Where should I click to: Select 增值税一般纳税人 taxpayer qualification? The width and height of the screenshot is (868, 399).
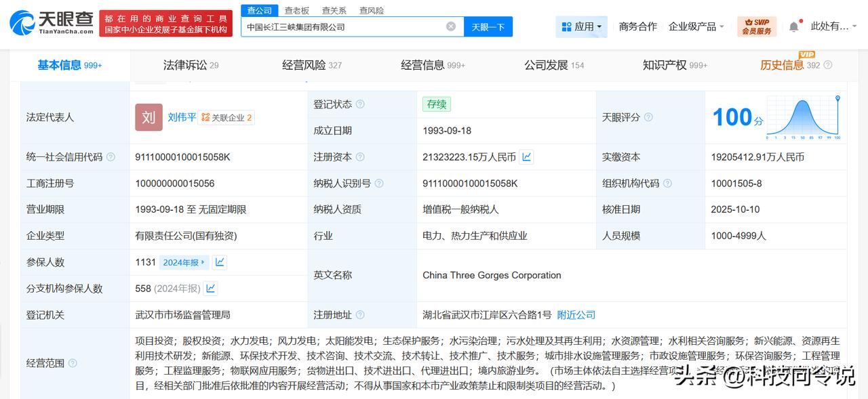[x=460, y=210]
